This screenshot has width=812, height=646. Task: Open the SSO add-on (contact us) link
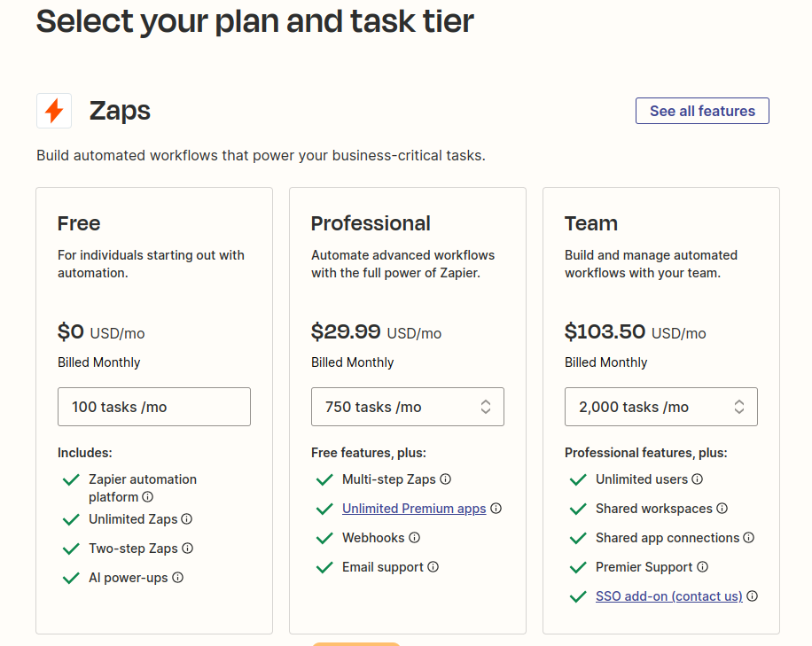(668, 596)
